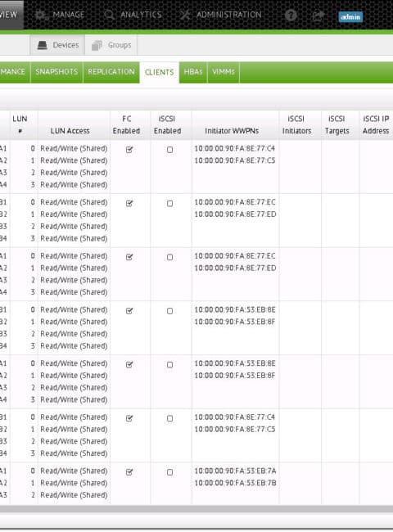The image size is (393, 532).
Task: Click the Administration tools icon
Action: (x=185, y=15)
